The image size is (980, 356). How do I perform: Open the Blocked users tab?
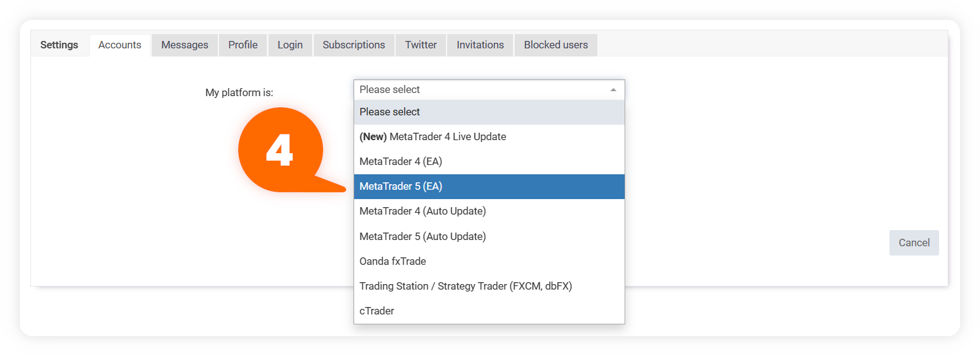[x=556, y=45]
